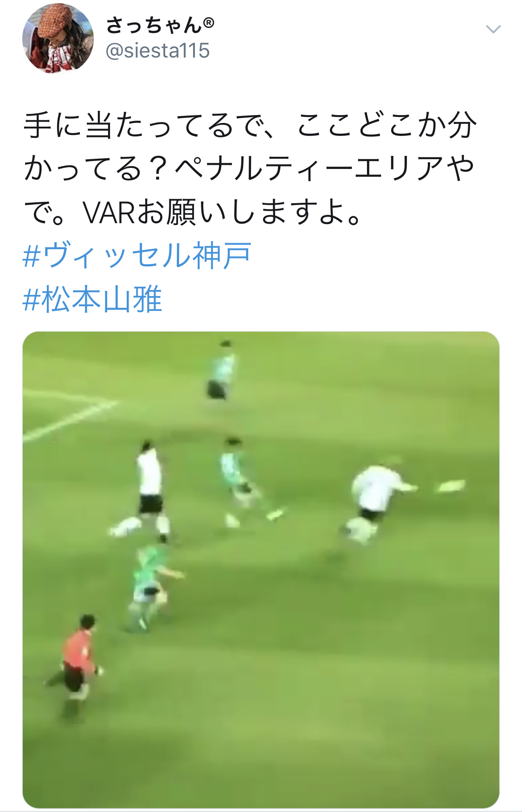Open the tweet options chevron menu

[x=493, y=29]
